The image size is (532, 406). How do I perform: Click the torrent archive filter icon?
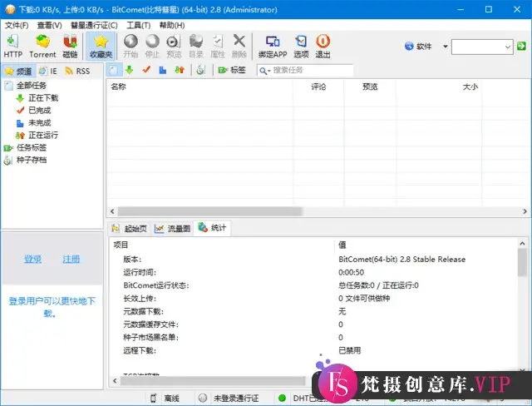point(200,70)
